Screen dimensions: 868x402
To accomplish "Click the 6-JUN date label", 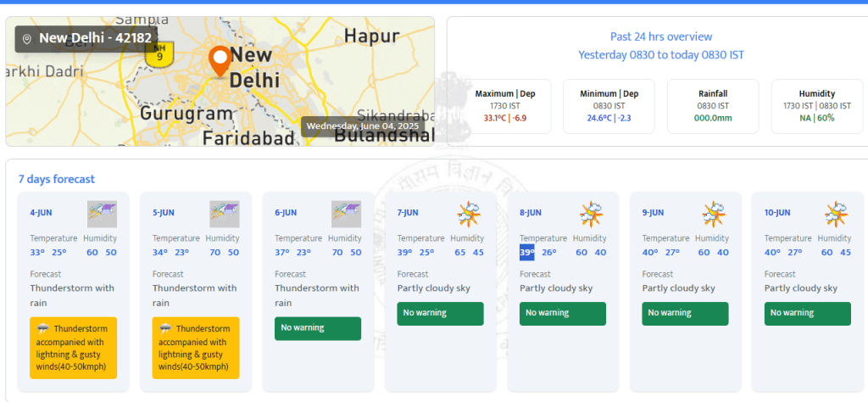I will pyautogui.click(x=286, y=213).
